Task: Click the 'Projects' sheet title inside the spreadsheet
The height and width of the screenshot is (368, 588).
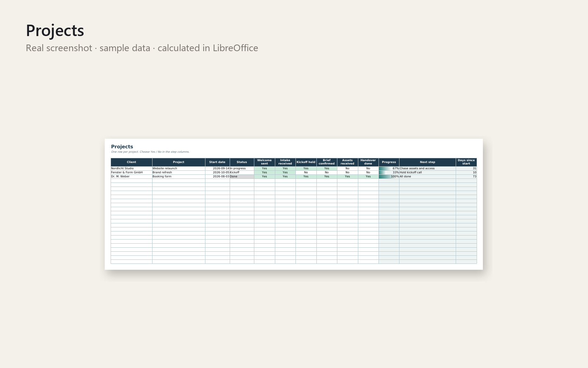Action: click(122, 146)
